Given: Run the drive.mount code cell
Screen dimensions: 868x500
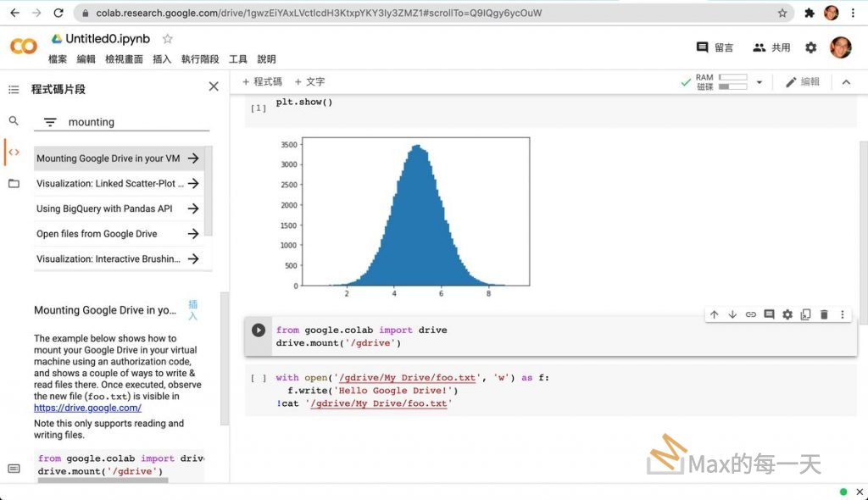Looking at the screenshot, I should tap(259, 331).
